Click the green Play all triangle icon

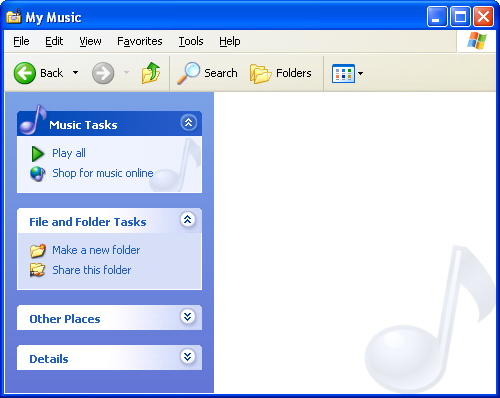tap(37, 154)
